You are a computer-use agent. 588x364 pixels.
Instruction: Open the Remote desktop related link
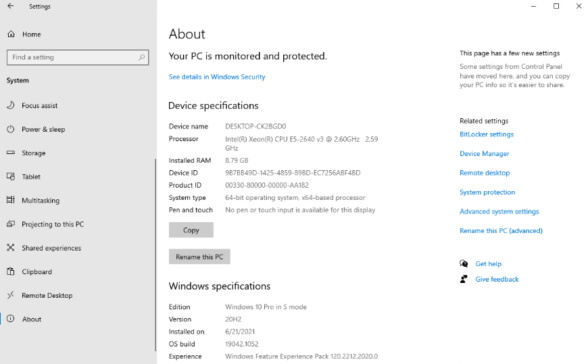485,173
